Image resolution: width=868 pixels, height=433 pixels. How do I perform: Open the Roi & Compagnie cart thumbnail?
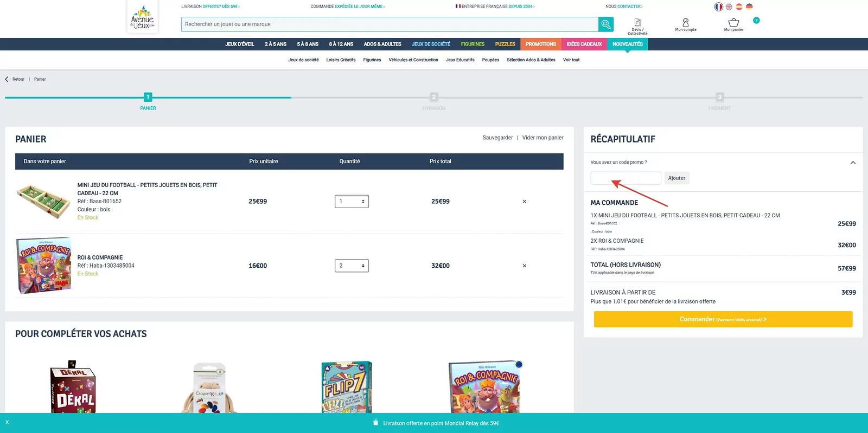coord(43,266)
